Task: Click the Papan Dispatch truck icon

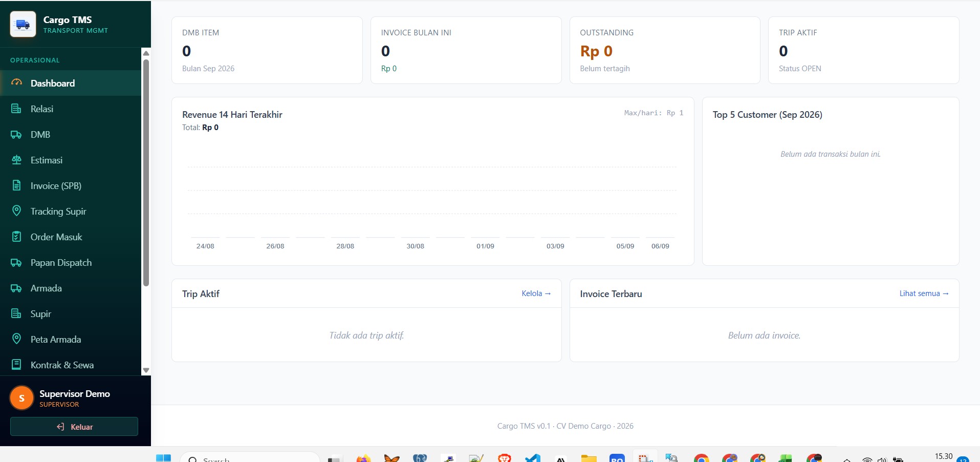Action: click(x=16, y=262)
